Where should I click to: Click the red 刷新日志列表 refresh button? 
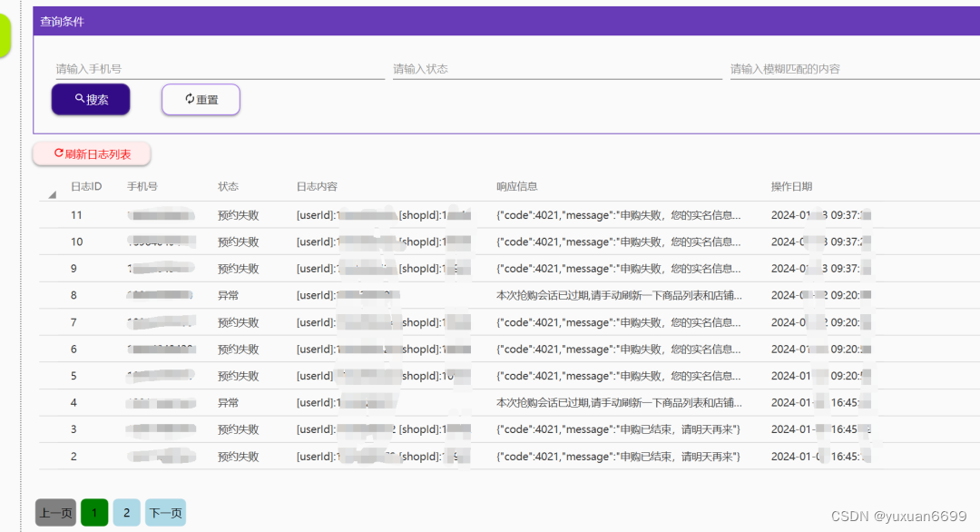pos(92,154)
